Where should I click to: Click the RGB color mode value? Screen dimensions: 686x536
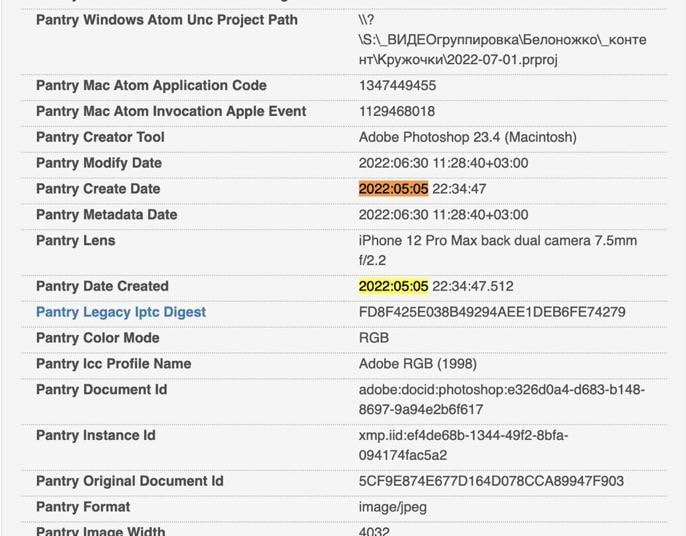(374, 338)
